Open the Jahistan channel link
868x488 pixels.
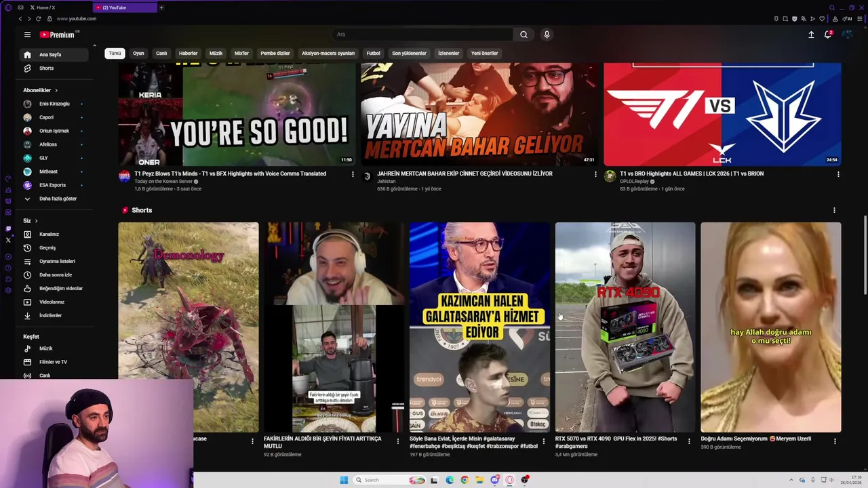click(x=386, y=182)
